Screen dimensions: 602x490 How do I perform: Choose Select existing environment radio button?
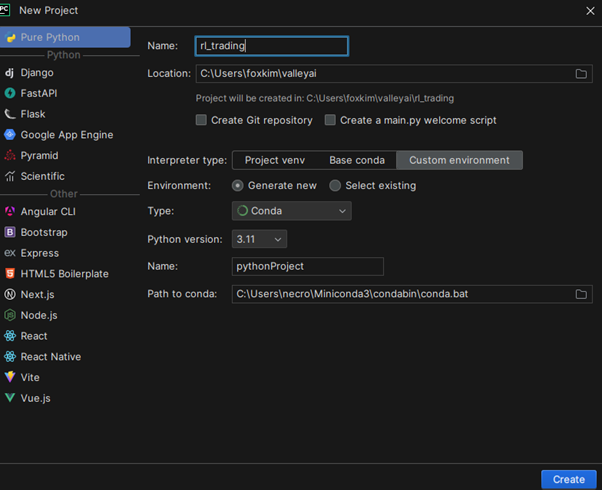click(335, 186)
